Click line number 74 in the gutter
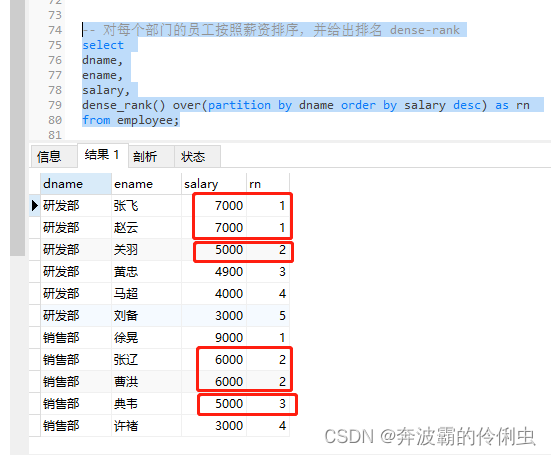551x455 pixels. (55, 30)
